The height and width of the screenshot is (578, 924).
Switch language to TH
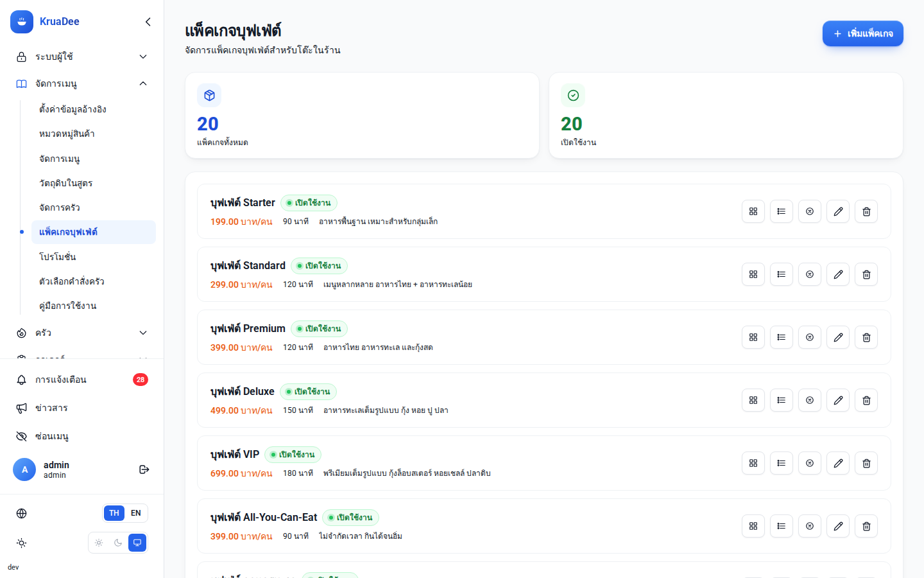[114, 513]
